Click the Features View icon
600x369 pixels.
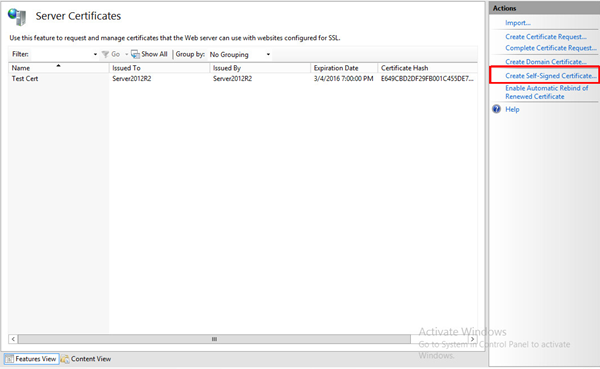(x=10, y=359)
